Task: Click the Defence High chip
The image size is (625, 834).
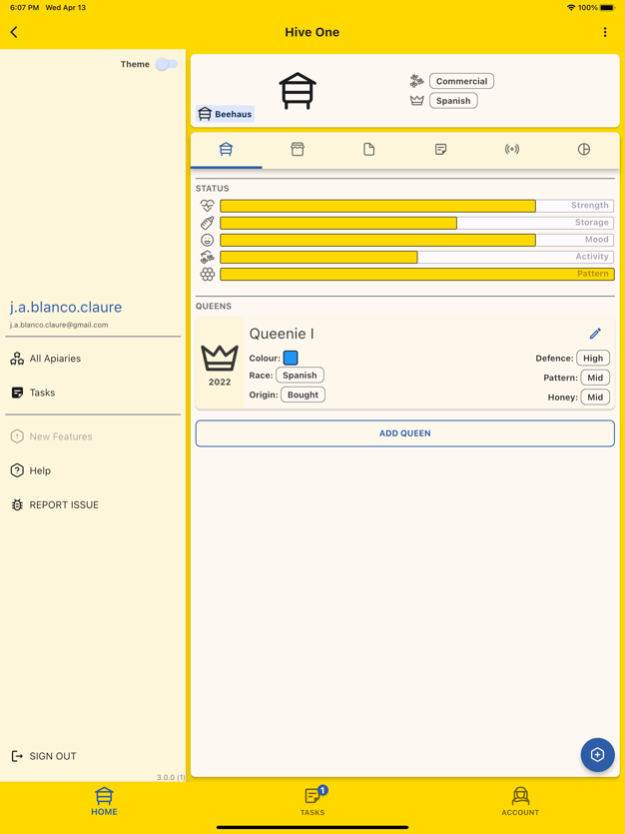Action: (x=593, y=358)
